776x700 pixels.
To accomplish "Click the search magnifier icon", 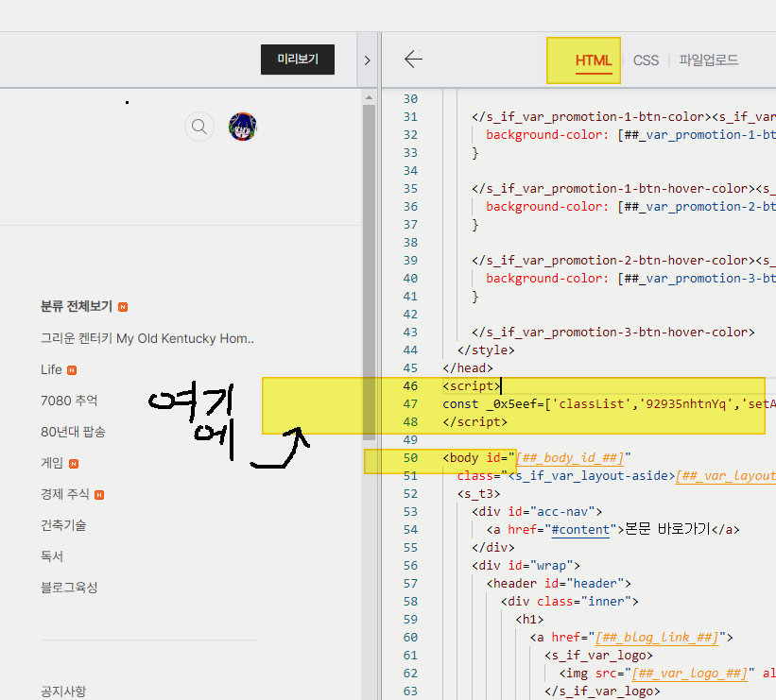I will click(x=198, y=127).
